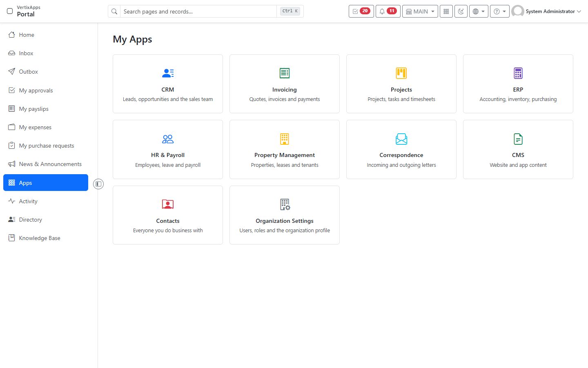
Task: Open the notifications bell with 11 badge
Action: point(388,11)
